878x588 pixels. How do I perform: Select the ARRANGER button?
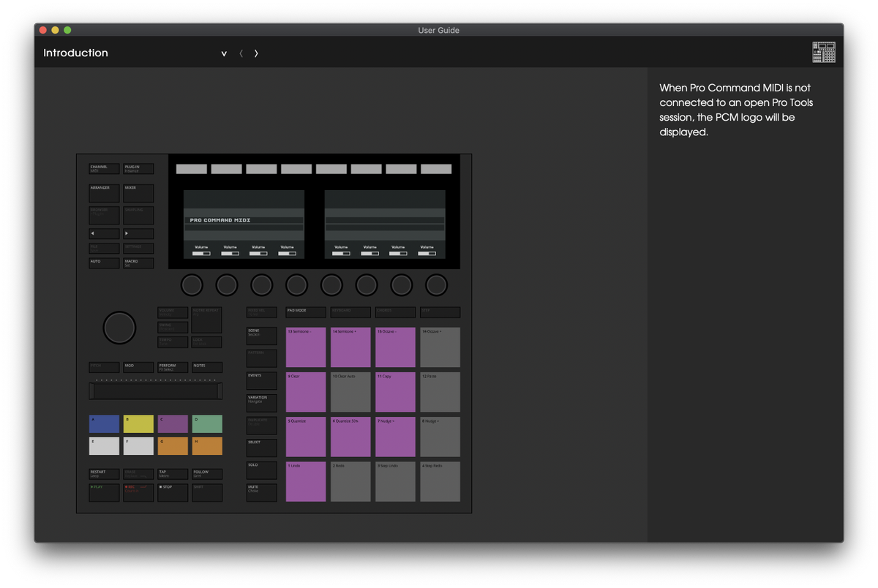click(x=104, y=193)
